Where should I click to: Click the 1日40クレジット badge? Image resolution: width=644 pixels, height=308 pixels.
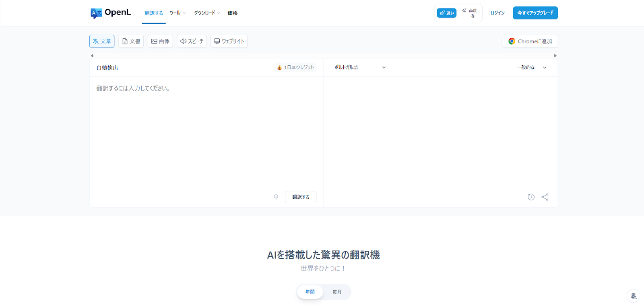click(x=295, y=67)
